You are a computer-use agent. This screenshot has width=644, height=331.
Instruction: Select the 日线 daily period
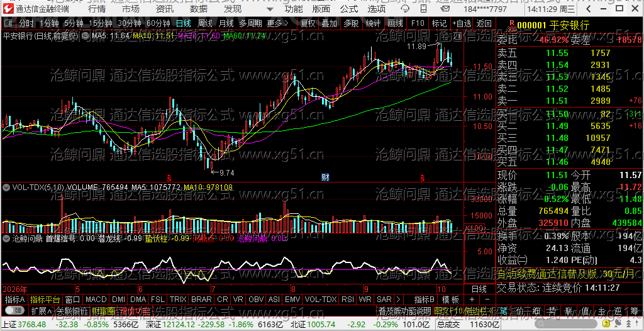[x=183, y=23]
